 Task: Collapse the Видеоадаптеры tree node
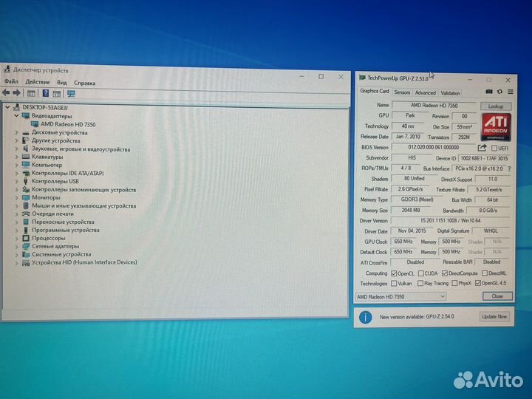pyautogui.click(x=16, y=116)
